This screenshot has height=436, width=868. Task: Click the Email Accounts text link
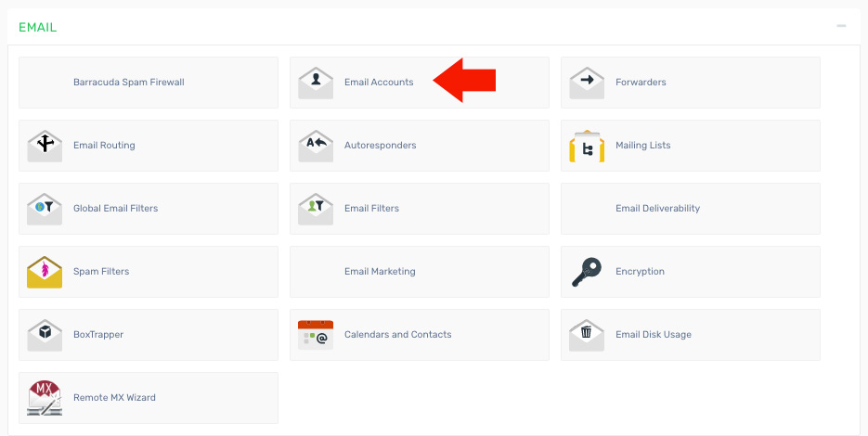(379, 83)
